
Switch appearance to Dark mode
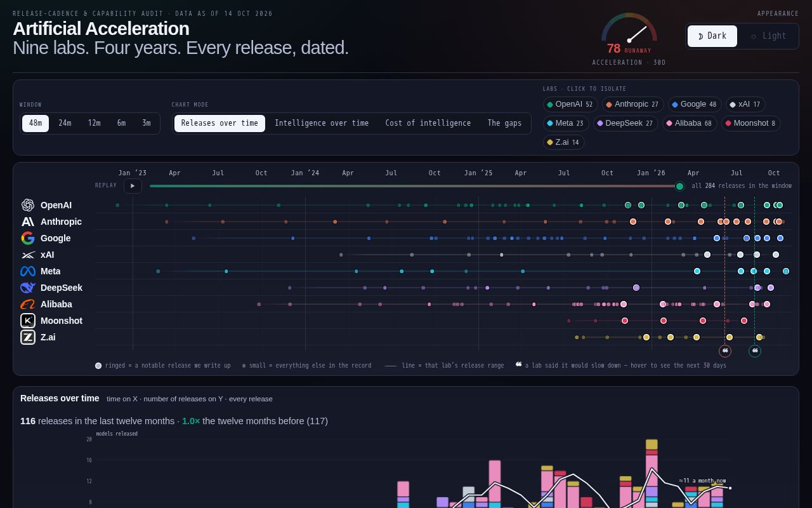point(712,36)
